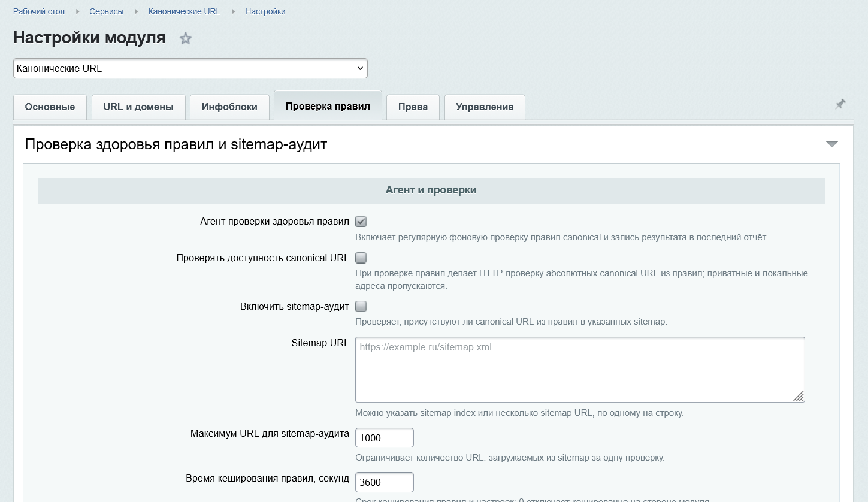Click the Канонические URL breadcrumb link
This screenshot has width=868, height=502.
[185, 11]
